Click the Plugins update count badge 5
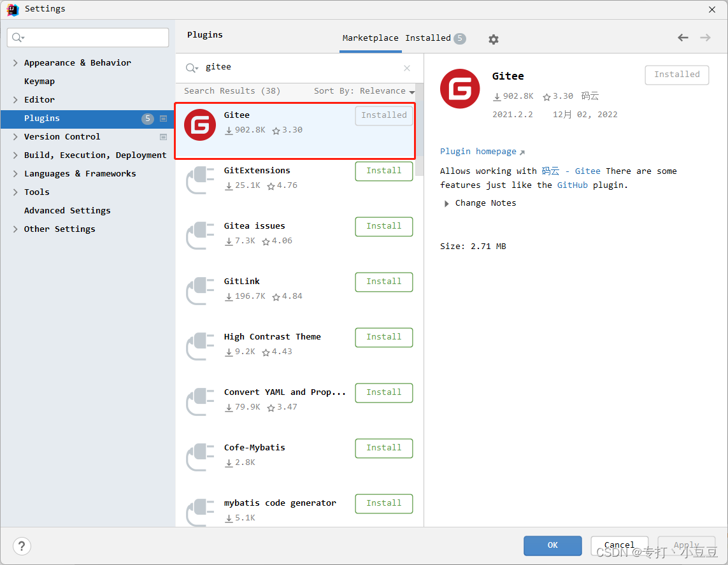Screen dimensions: 728x565 pyautogui.click(x=148, y=118)
